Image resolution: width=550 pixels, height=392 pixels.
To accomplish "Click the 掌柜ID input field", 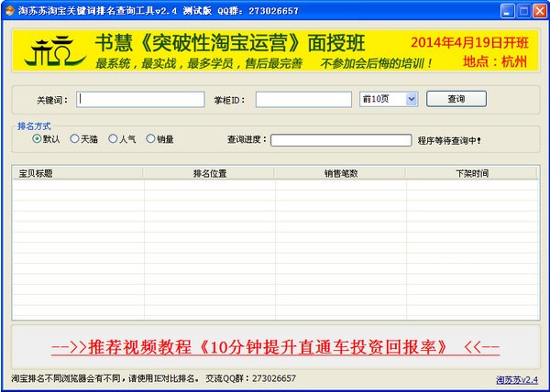I will point(303,100).
